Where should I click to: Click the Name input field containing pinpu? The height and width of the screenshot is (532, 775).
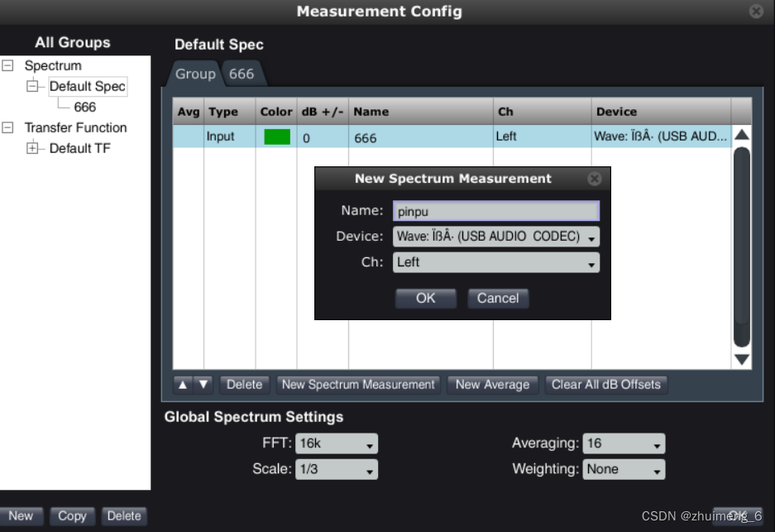(x=495, y=211)
